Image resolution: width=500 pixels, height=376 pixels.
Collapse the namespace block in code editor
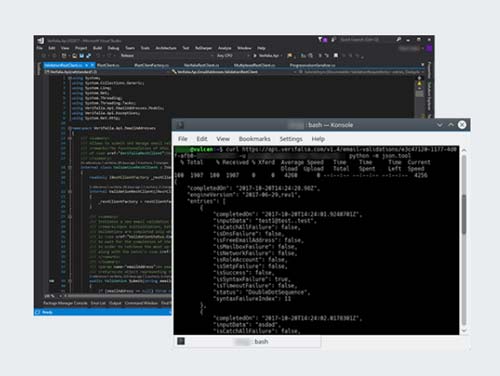[x=70, y=128]
